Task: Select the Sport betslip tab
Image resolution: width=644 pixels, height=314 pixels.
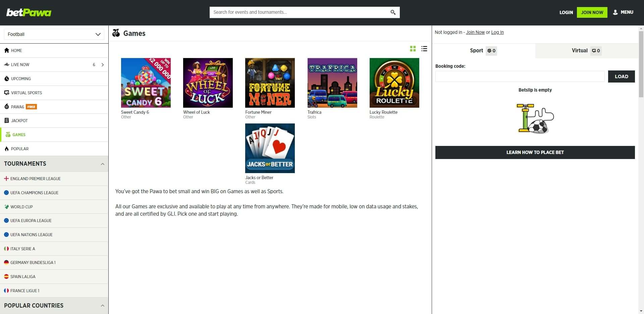Action: click(483, 51)
